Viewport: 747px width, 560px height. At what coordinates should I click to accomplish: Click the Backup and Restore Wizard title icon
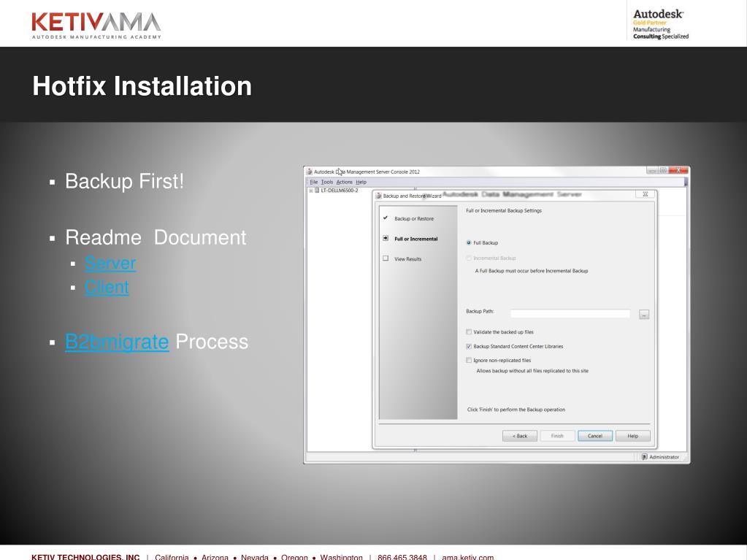[378, 196]
